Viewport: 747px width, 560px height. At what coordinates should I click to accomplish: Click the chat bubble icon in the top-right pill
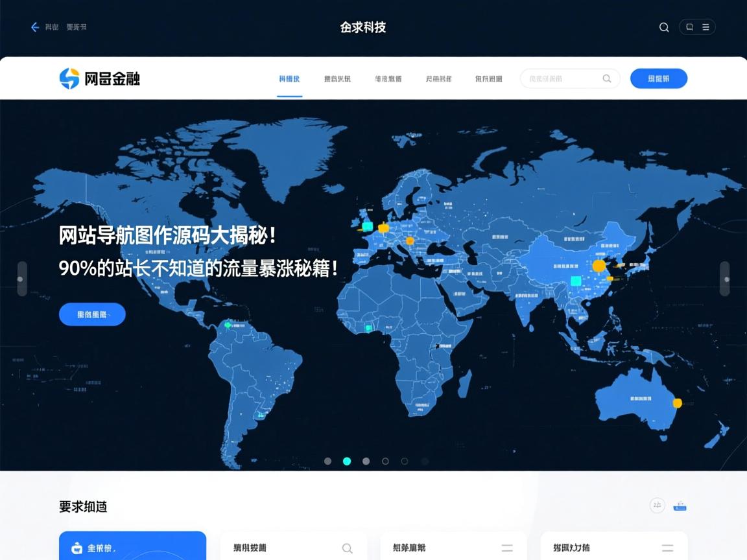(x=689, y=27)
